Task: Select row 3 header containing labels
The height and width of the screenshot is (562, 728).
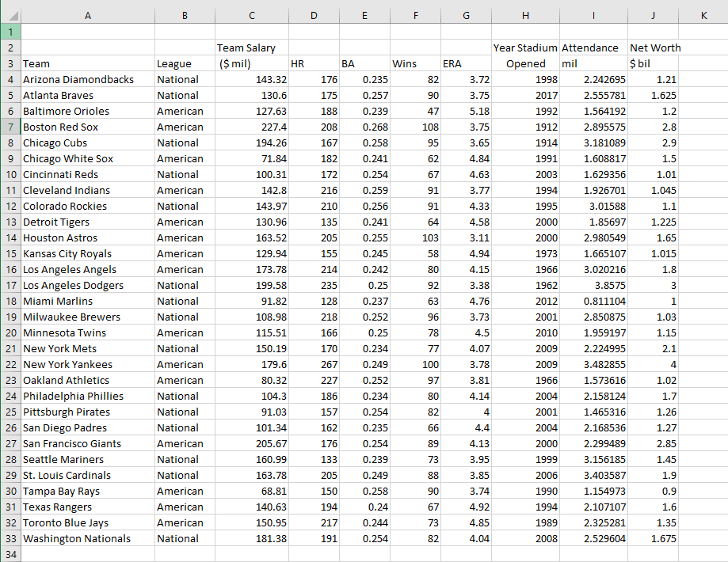Action: 9,63
